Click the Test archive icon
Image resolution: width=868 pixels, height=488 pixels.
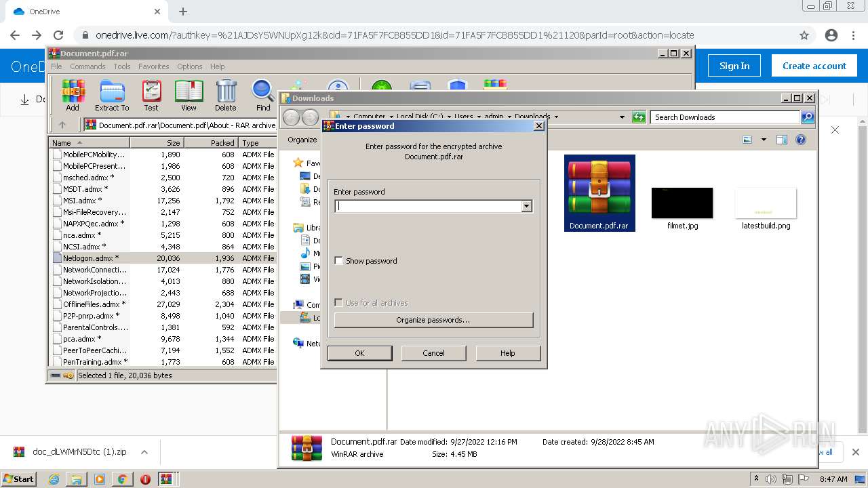pyautogui.click(x=151, y=95)
